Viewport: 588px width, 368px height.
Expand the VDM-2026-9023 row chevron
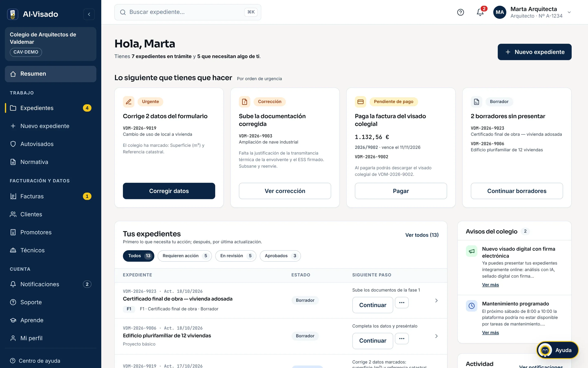pyautogui.click(x=436, y=301)
